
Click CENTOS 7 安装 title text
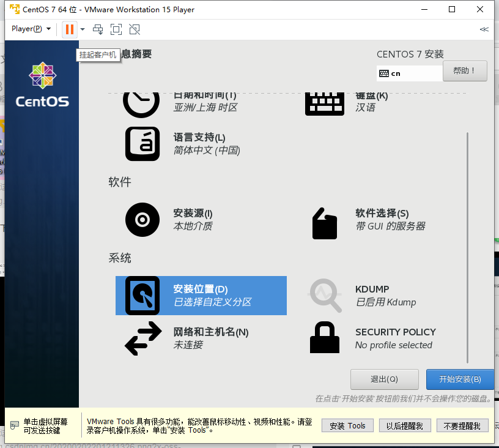pos(410,54)
